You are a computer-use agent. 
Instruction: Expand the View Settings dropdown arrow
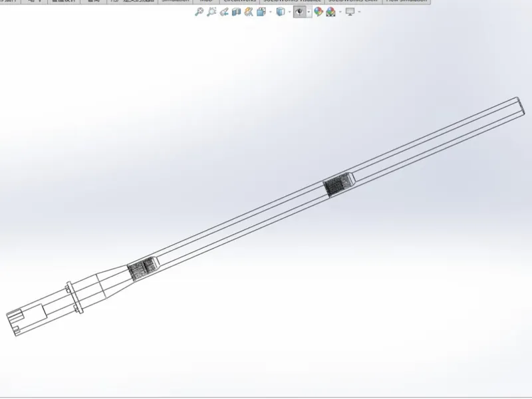click(359, 12)
